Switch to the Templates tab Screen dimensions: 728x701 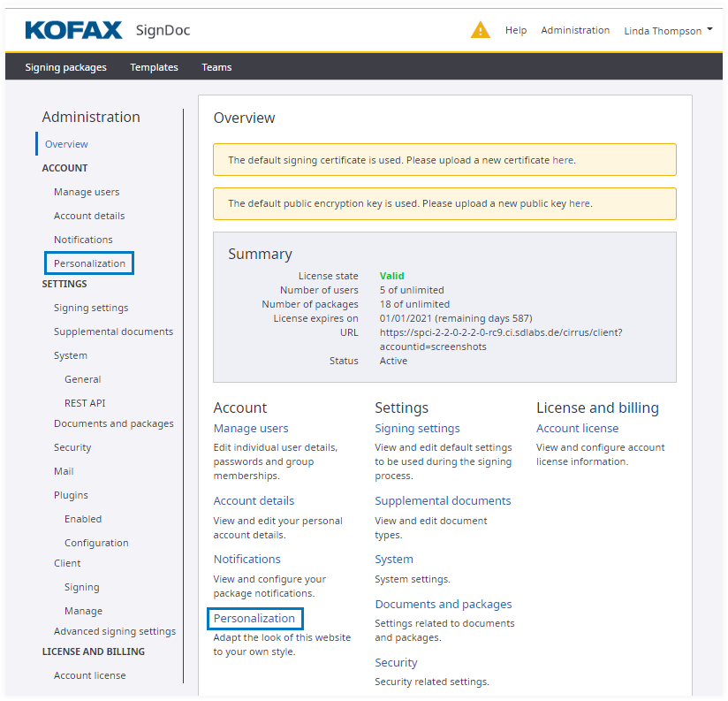tap(154, 67)
